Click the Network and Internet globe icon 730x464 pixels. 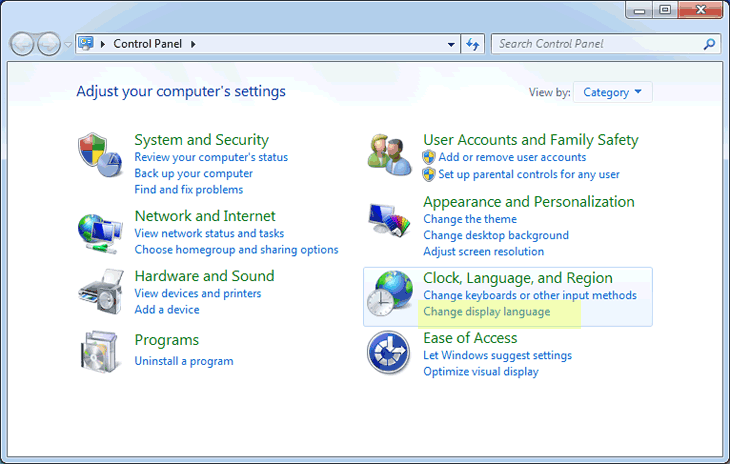click(x=100, y=233)
